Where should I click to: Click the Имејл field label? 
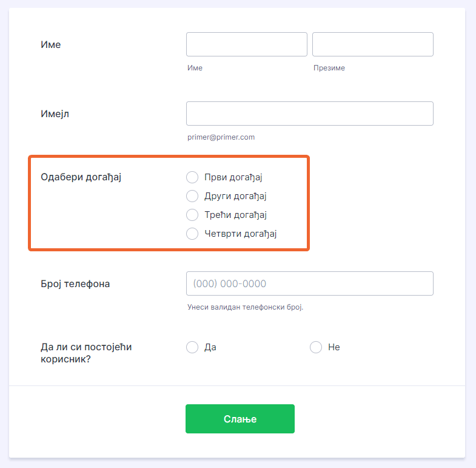(55, 114)
